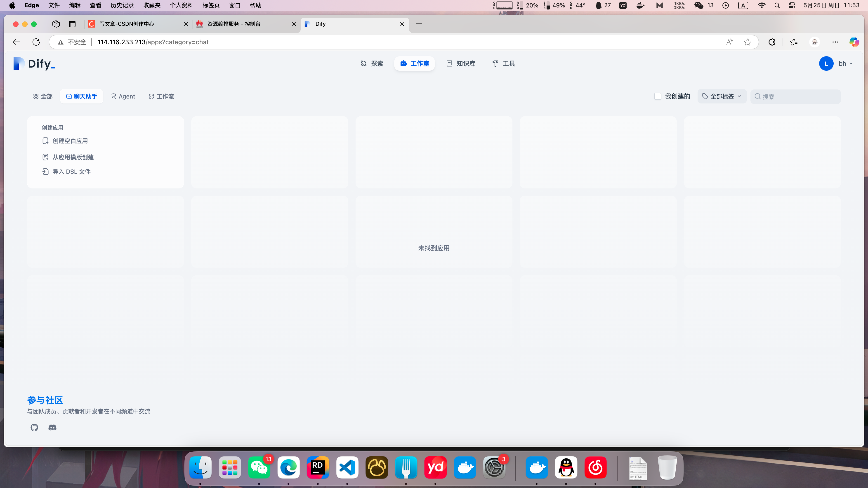Open NetEase Music from the Dock
This screenshot has height=488, width=868.
pyautogui.click(x=595, y=467)
